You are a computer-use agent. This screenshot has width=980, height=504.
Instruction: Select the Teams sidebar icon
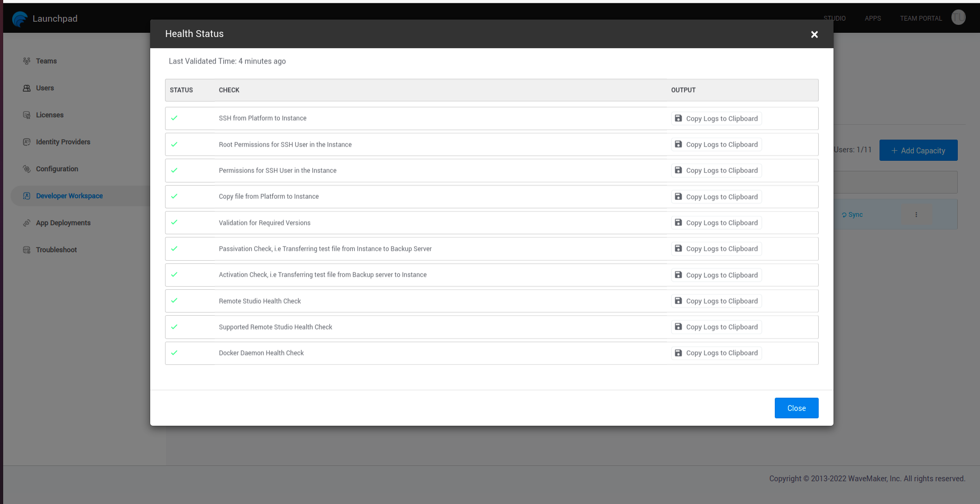point(26,61)
